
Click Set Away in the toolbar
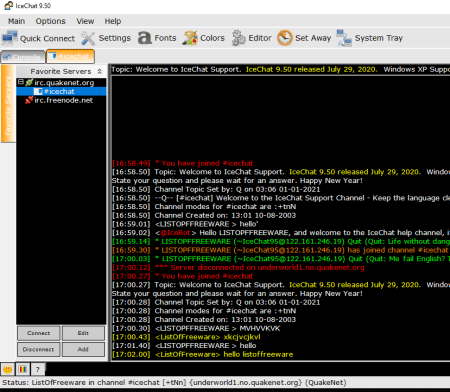coord(304,38)
